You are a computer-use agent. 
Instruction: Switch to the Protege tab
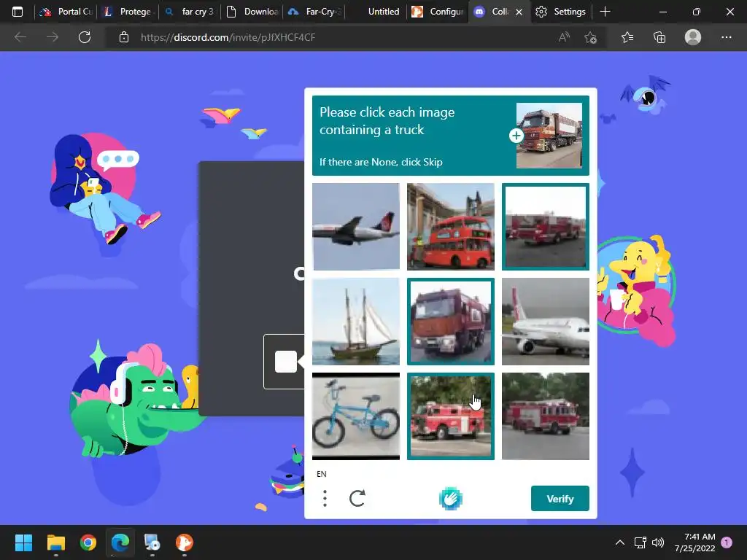[x=128, y=12]
